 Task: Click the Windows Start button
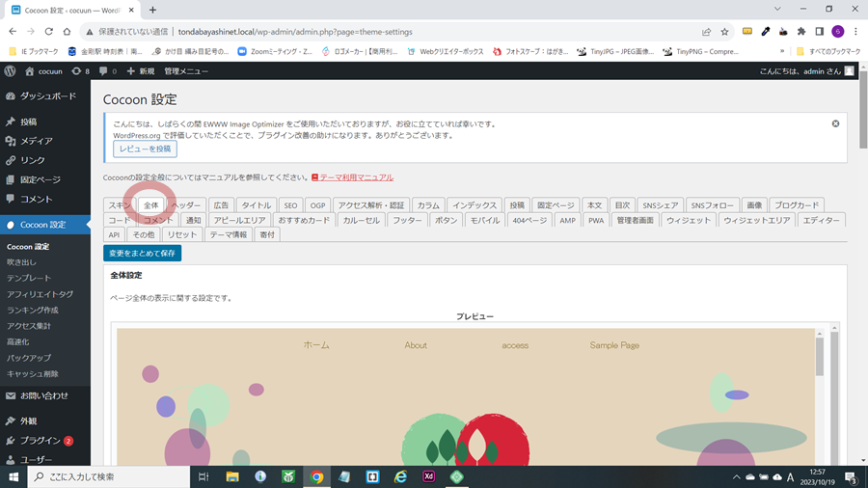pyautogui.click(x=14, y=476)
